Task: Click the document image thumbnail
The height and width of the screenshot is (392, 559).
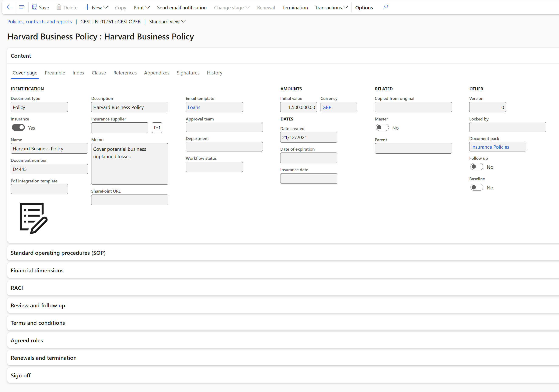Action: point(34,218)
